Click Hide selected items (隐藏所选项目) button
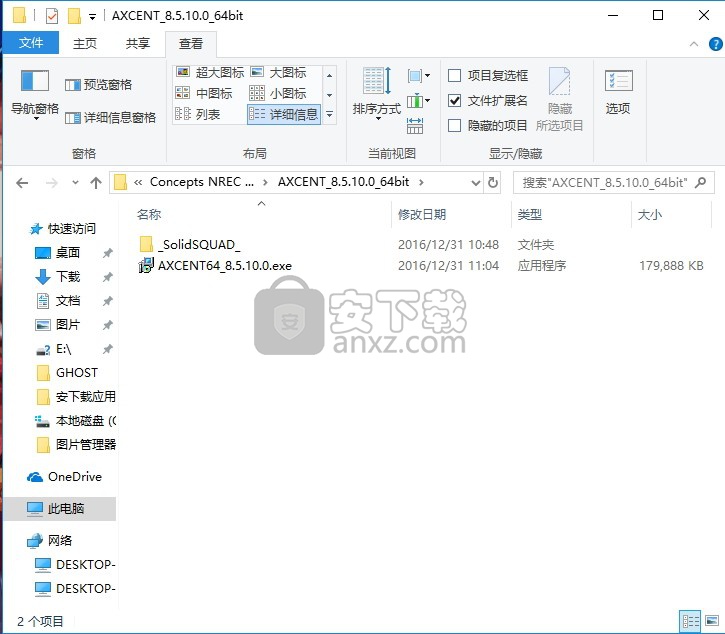 (559, 100)
